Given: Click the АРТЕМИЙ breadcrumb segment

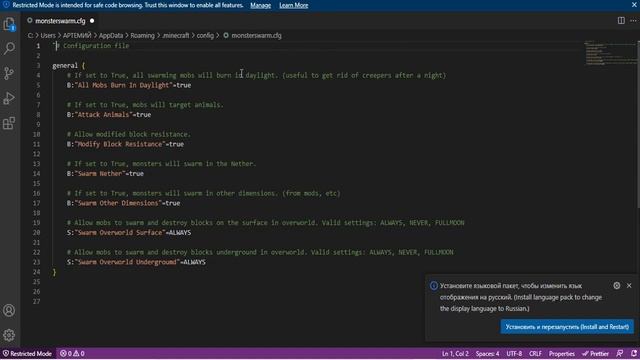Looking at the screenshot, I should 77,36.
